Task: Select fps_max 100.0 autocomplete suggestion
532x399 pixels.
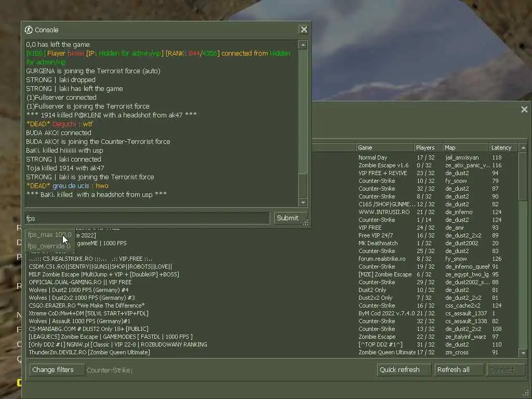Action: tap(50, 235)
